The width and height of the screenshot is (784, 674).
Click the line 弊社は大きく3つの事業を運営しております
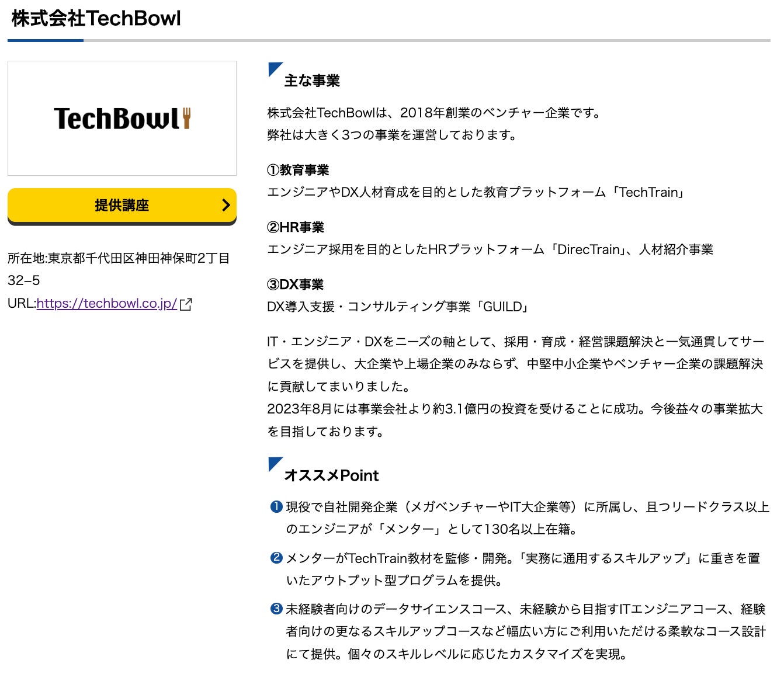[393, 135]
